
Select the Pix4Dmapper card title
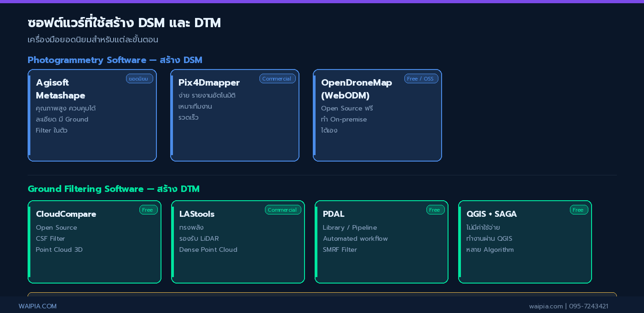209,83
